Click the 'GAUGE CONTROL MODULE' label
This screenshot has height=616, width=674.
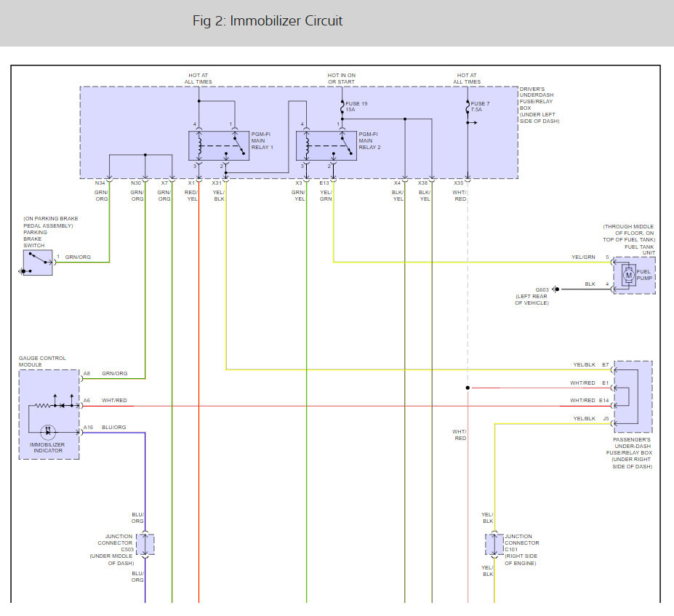pos(42,361)
